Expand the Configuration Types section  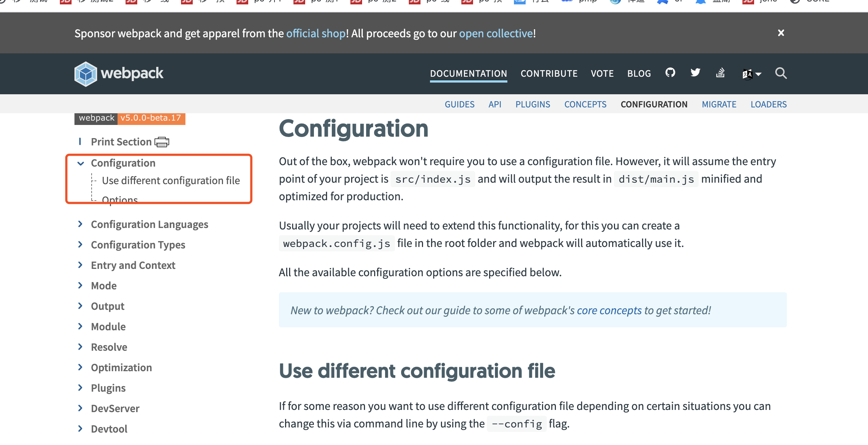coord(80,244)
